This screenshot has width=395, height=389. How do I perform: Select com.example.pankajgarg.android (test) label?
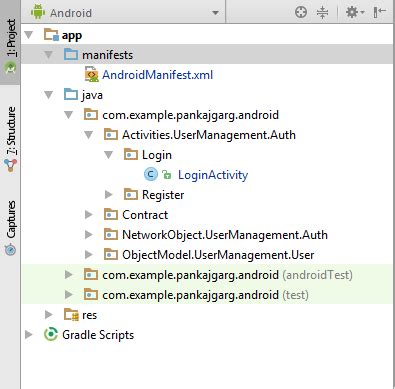tap(205, 295)
